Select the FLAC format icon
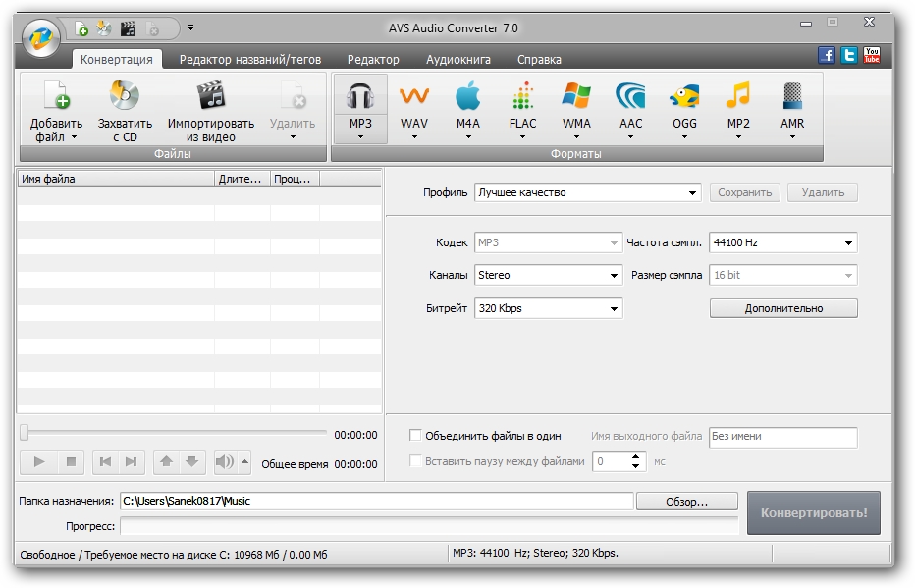This screenshot has height=588, width=915. coord(522,99)
